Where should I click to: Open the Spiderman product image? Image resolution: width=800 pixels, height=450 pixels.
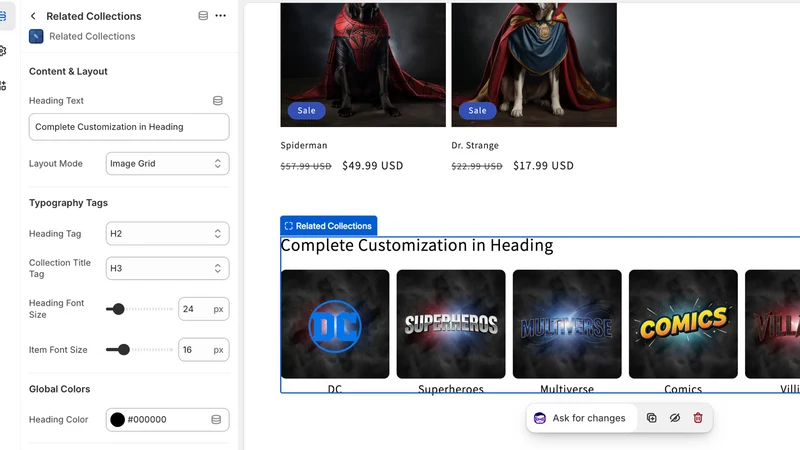pos(363,64)
